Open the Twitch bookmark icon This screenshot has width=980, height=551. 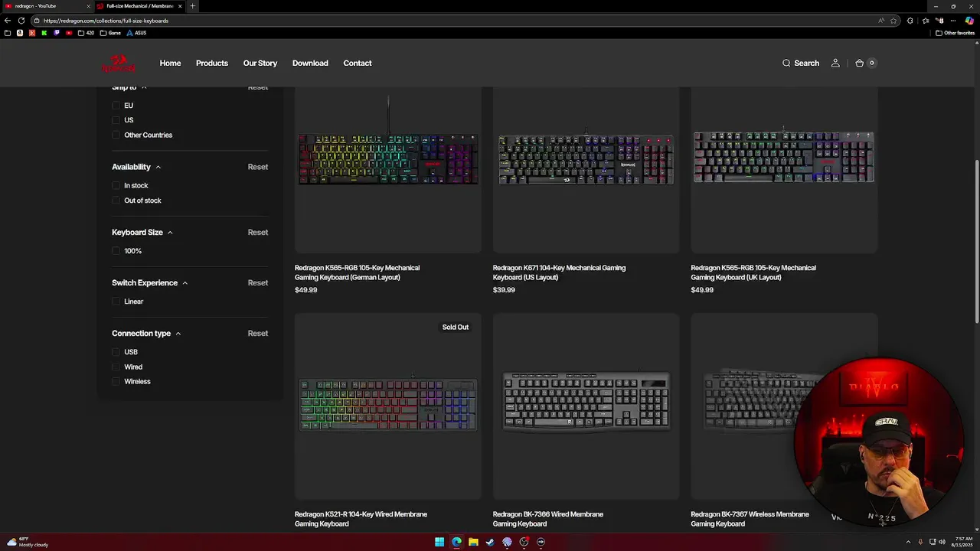[56, 33]
